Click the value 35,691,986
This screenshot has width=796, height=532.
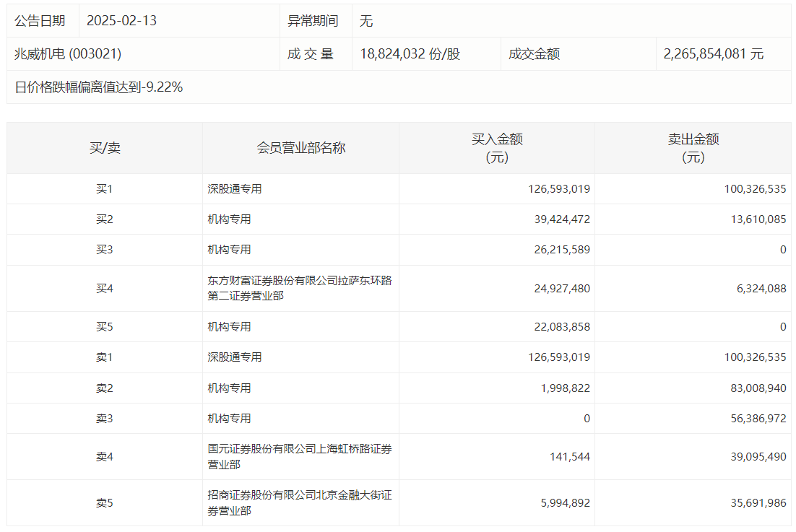tap(758, 504)
